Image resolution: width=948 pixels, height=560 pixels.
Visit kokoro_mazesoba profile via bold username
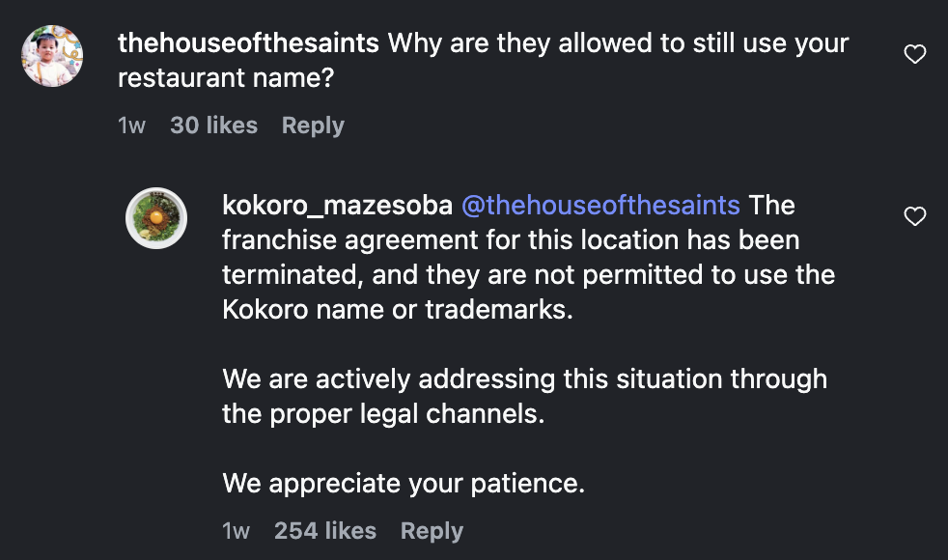pos(337,206)
